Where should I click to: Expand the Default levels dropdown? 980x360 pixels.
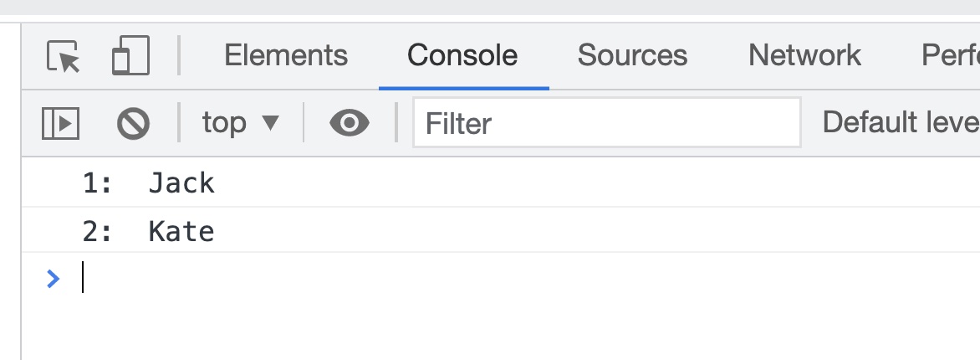901,123
